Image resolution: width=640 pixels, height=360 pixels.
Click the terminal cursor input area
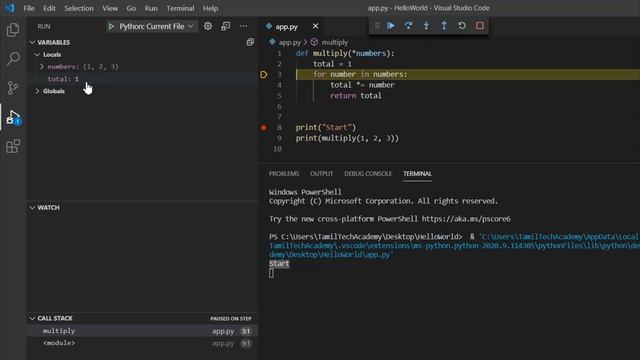[271, 273]
